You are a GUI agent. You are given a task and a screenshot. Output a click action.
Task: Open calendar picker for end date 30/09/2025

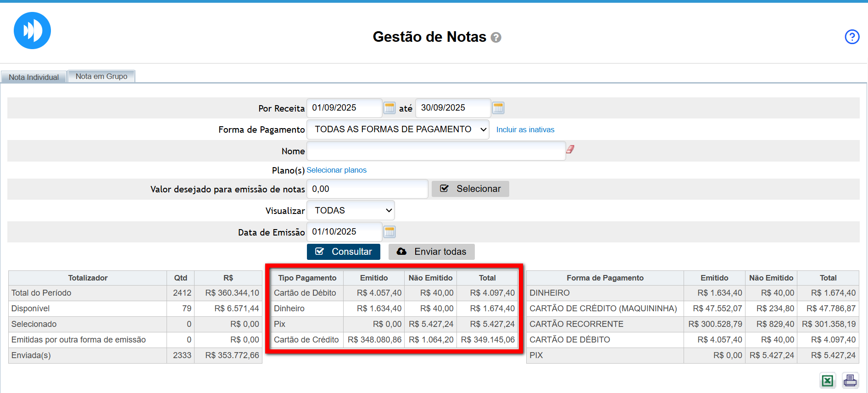498,108
